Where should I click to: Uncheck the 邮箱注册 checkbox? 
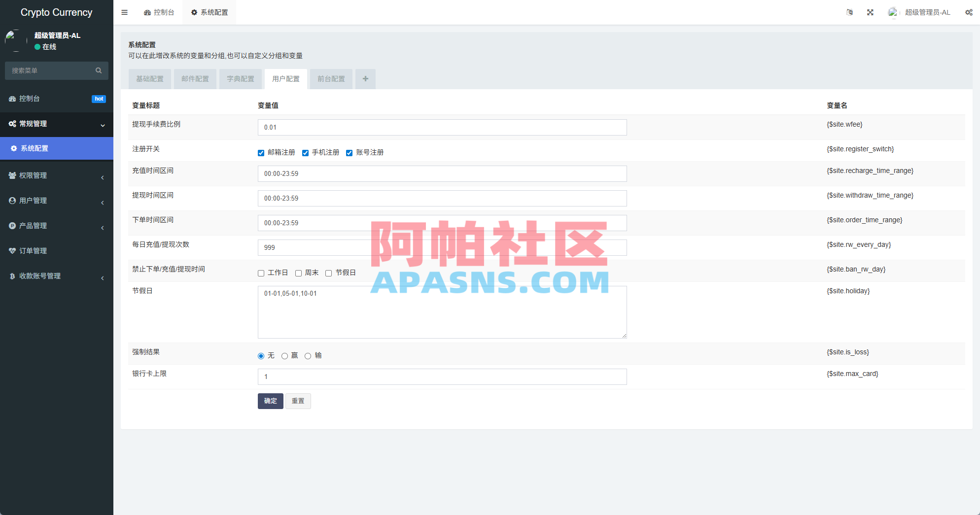point(261,153)
